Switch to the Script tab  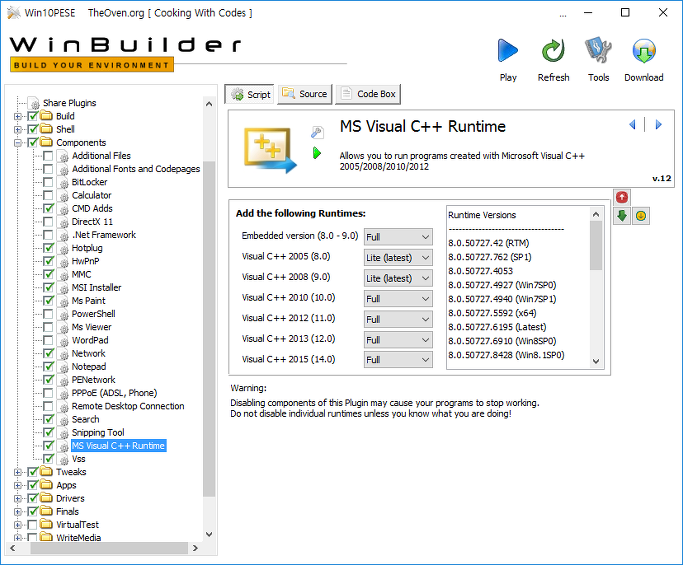[x=250, y=94]
